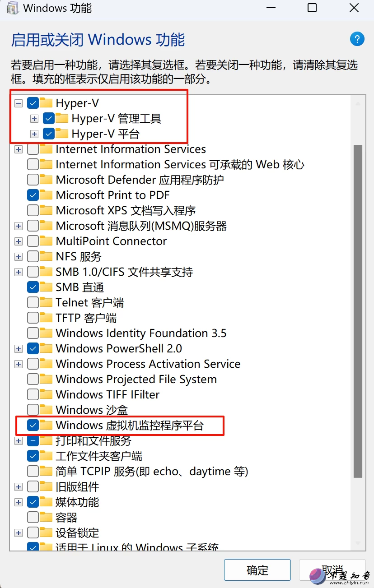Click the 容器 folder icon
The height and width of the screenshot is (588, 374).
tap(46, 517)
